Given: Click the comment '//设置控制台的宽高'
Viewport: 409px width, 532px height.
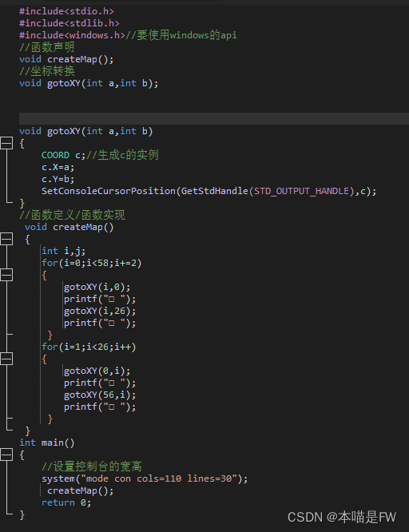Looking at the screenshot, I should 92,466.
